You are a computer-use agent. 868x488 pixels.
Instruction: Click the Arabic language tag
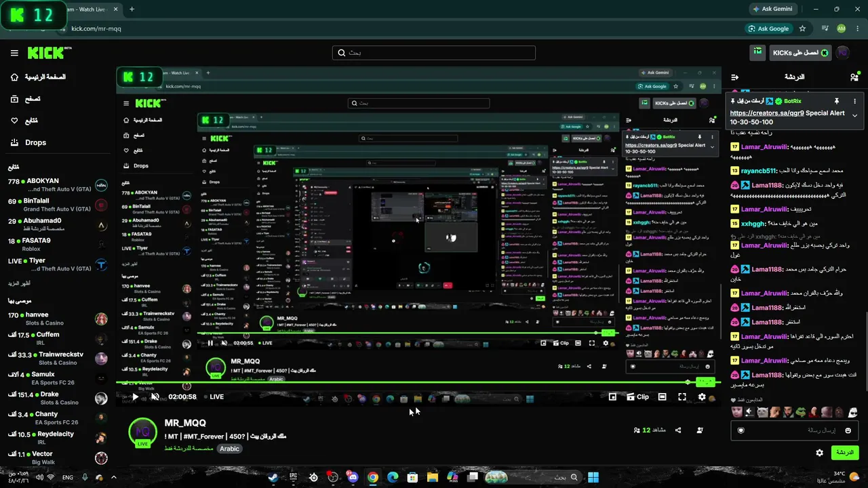click(229, 449)
